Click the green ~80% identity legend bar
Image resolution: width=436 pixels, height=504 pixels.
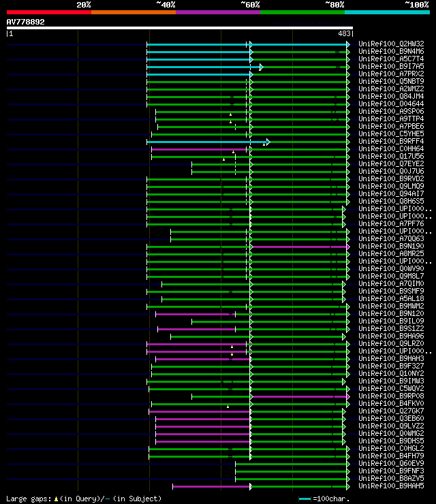click(302, 12)
